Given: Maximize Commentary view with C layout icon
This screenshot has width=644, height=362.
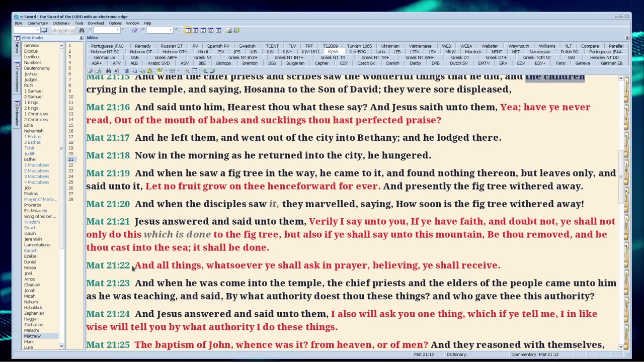Looking at the screenshot, I should tap(203, 30).
